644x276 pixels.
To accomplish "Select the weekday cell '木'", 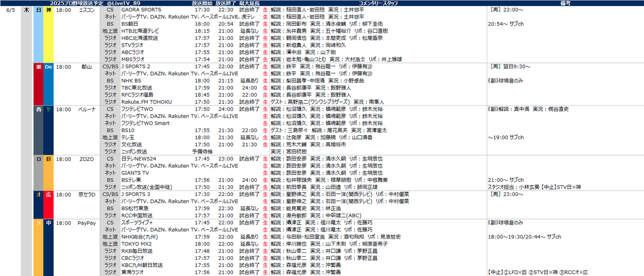I will 27,10.
